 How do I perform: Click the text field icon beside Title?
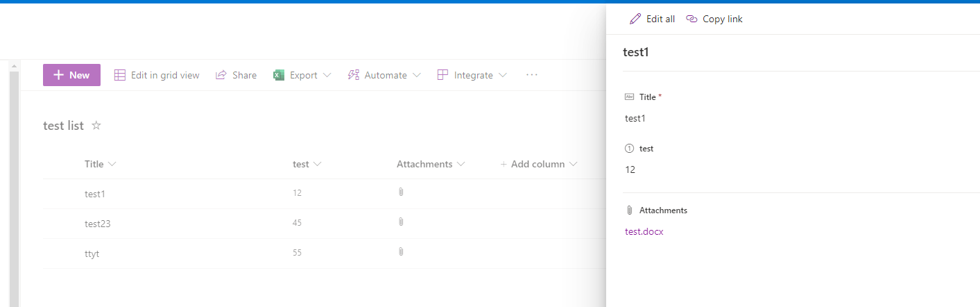(x=629, y=97)
